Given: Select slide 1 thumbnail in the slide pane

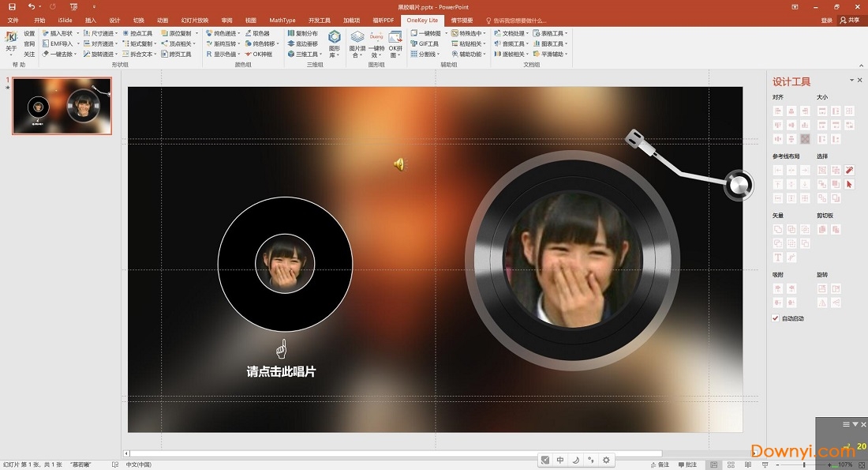Looking at the screenshot, I should [x=62, y=105].
